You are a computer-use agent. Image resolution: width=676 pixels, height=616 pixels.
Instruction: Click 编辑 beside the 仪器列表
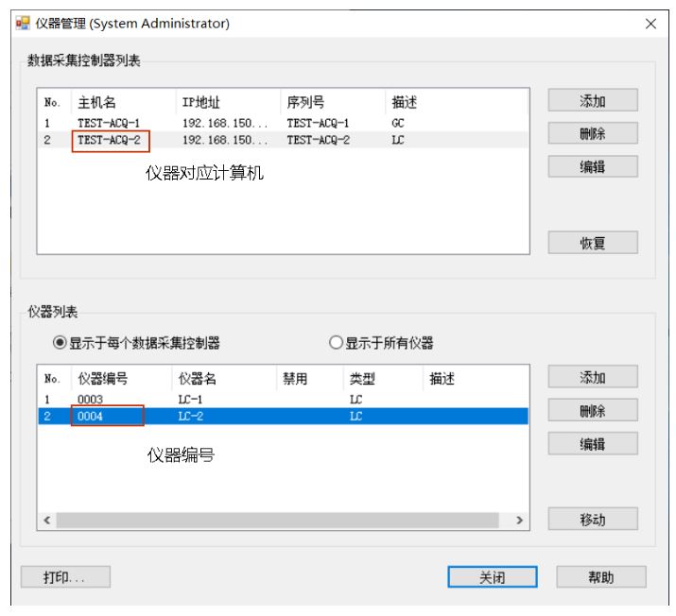tap(593, 444)
